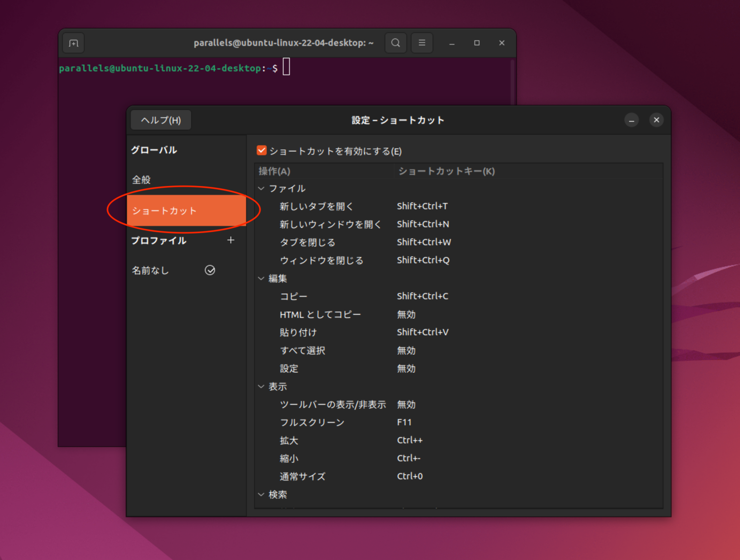Click the Shift+Ctrl+V shortcut cell
This screenshot has width=740, height=560.
point(423,332)
